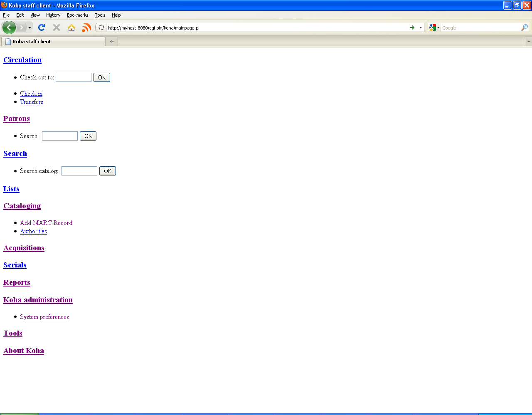Click the browser Back arrow button
Image resolution: width=532 pixels, height=415 pixels.
[x=9, y=27]
